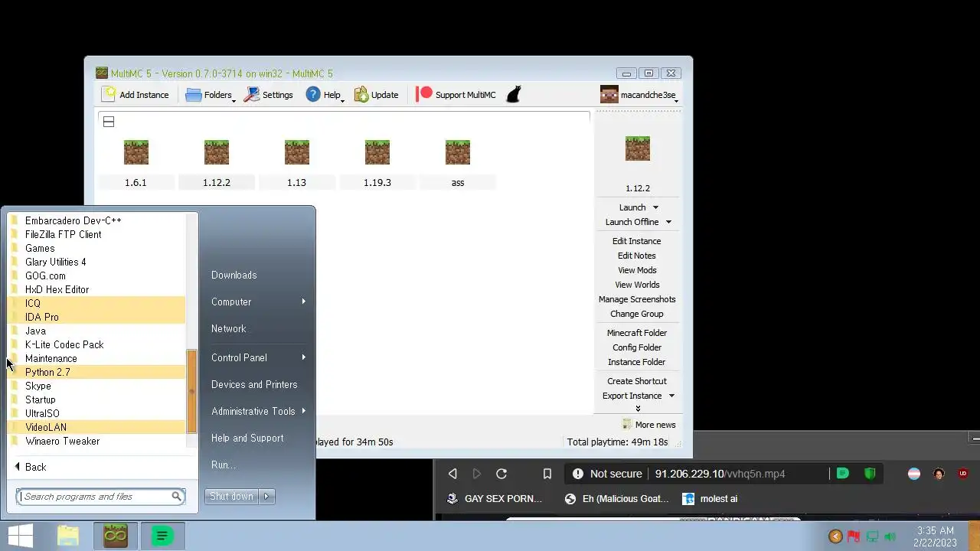Click Support MultiMC Patreon button
The image size is (980, 551).
point(456,95)
